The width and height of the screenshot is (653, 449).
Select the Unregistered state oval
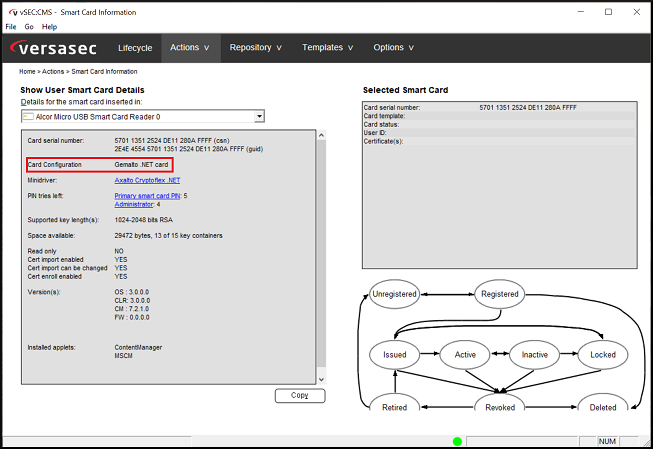pyautogui.click(x=394, y=294)
